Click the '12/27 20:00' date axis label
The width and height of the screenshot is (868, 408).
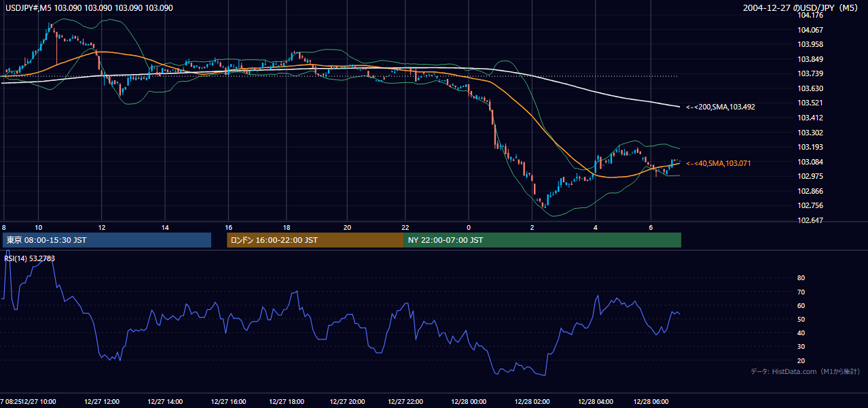347,402
